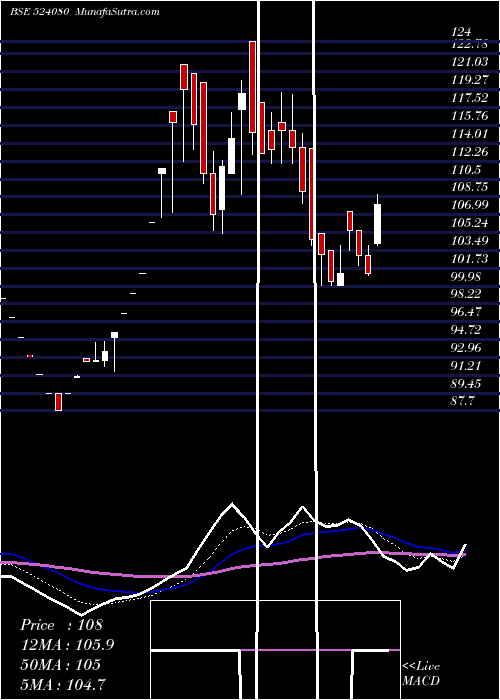Click the BSE 524080 MunafaSutra.com title text
Viewport: 500px width, 700px height.
click(85, 12)
